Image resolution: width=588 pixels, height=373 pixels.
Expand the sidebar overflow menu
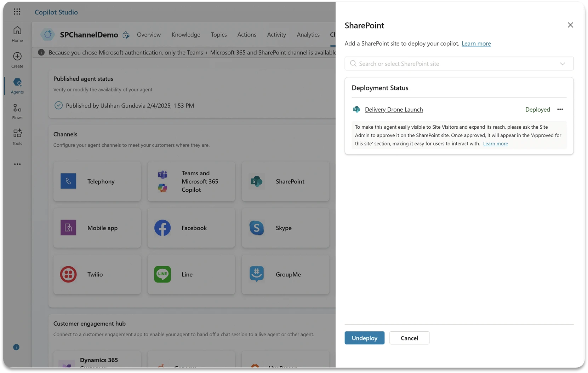pos(17,164)
